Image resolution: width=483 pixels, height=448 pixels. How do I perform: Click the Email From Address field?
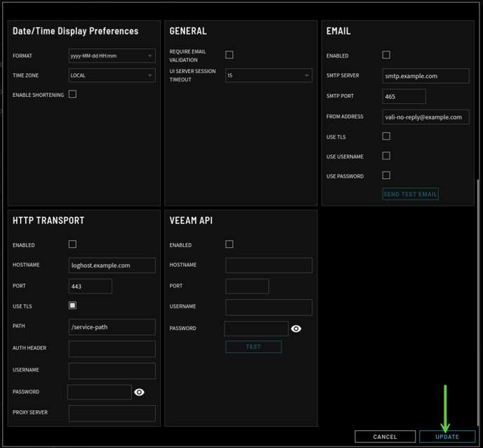425,117
